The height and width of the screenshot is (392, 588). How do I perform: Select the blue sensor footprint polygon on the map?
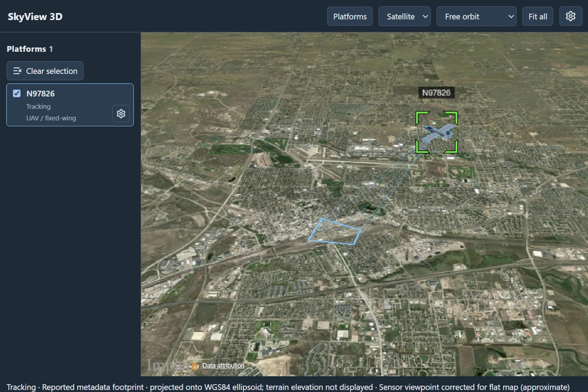[x=334, y=232]
